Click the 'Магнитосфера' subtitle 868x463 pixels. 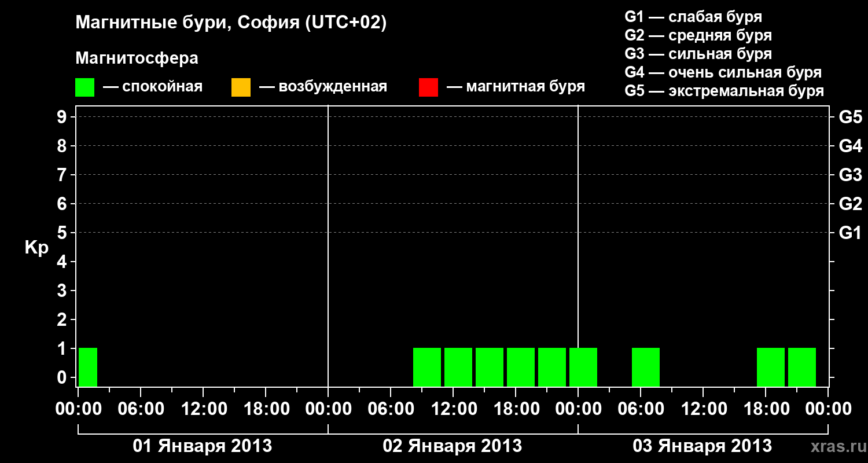pyautogui.click(x=137, y=58)
